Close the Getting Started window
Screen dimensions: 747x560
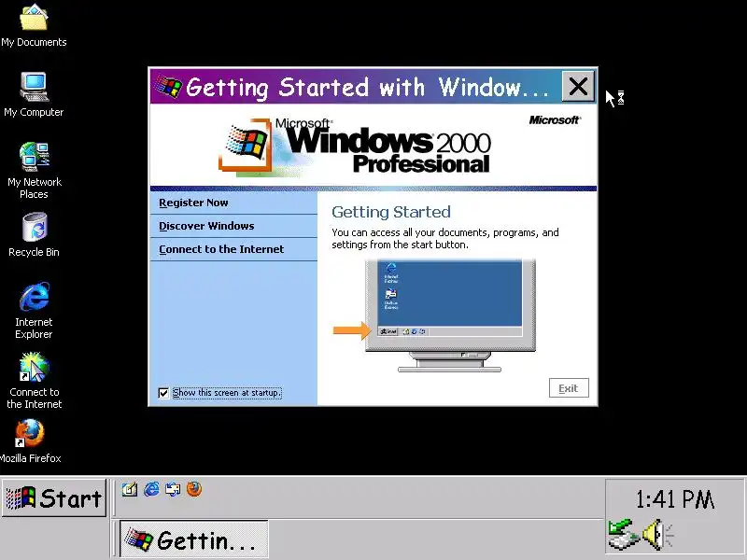point(578,86)
